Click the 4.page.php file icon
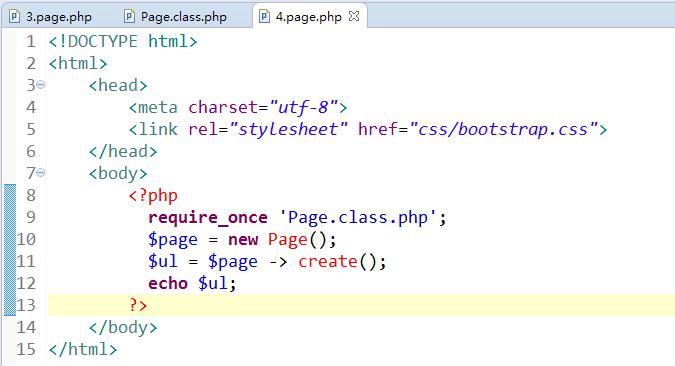Image resolution: width=675 pixels, height=366 pixels. (x=264, y=16)
